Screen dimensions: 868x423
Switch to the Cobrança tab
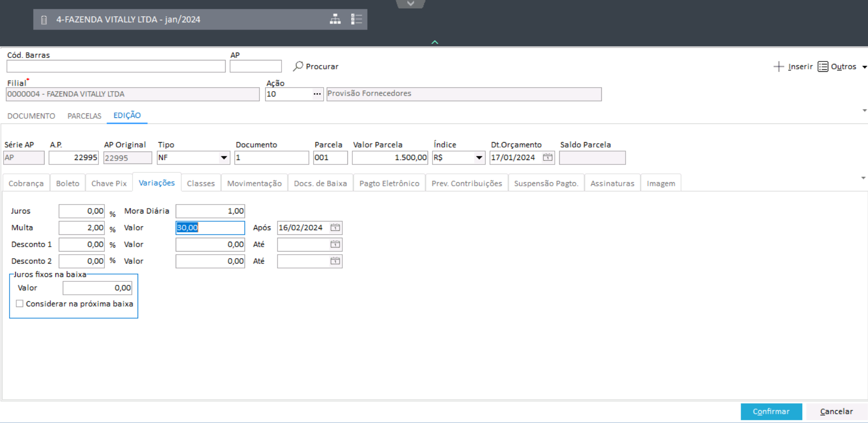click(x=26, y=183)
